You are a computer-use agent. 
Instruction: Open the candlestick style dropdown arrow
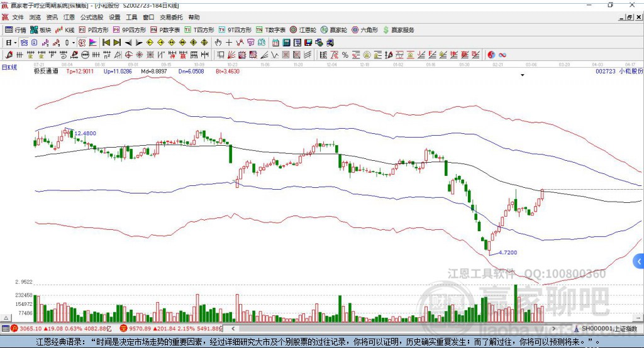point(74,43)
